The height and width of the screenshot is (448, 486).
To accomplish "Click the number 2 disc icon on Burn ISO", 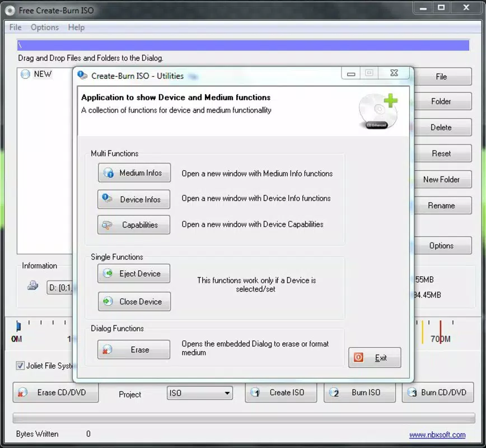I will pos(334,393).
